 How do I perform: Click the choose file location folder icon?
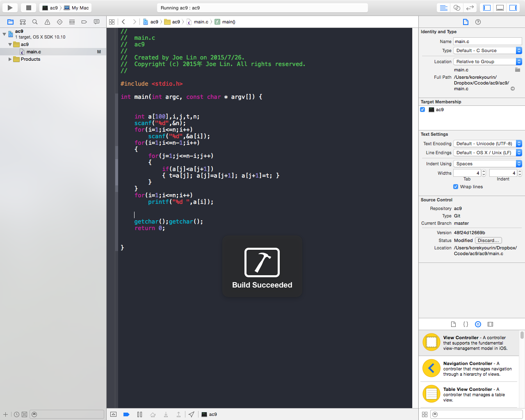518,70
